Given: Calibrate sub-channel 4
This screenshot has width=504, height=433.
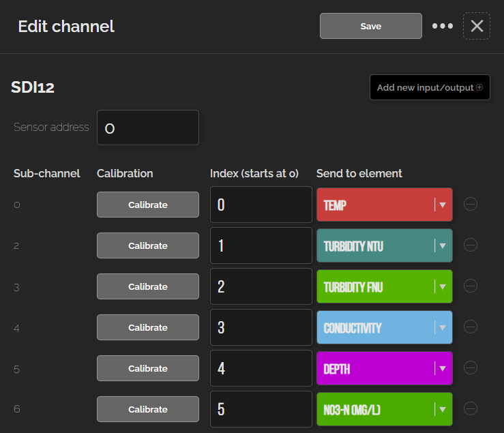Looking at the screenshot, I should [x=148, y=327].
